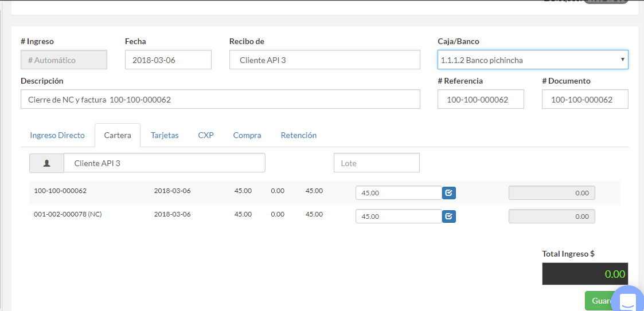Click document number 100-100-000062 in the list
The width and height of the screenshot is (644, 311).
[x=60, y=191]
